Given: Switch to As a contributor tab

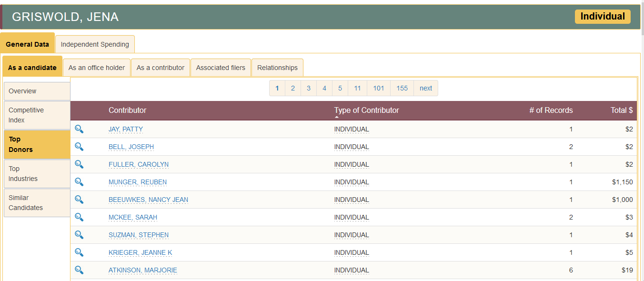Looking at the screenshot, I should pyautogui.click(x=161, y=68).
